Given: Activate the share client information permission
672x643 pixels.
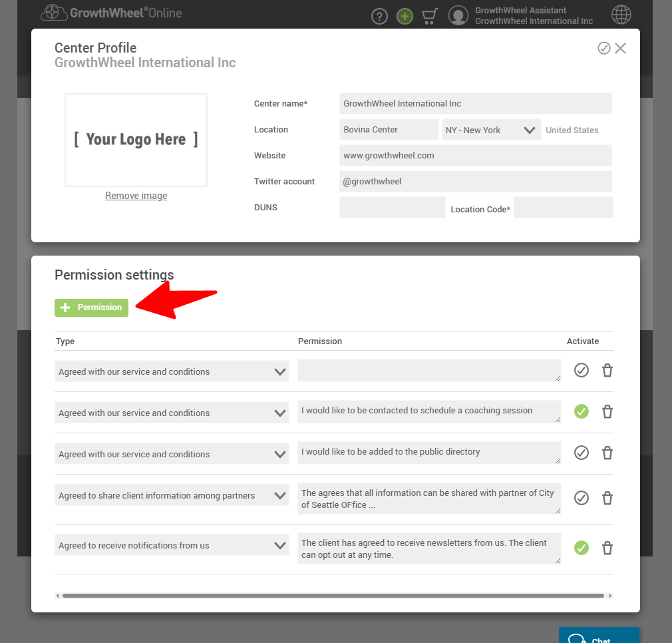Looking at the screenshot, I should tap(581, 498).
